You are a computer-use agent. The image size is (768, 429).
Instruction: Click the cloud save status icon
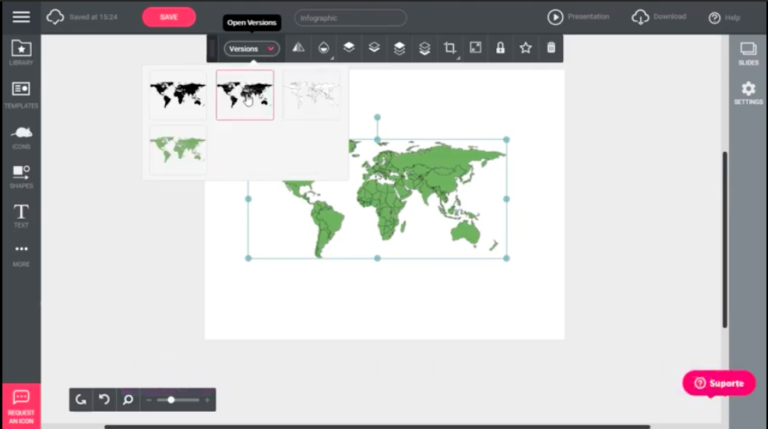pyautogui.click(x=55, y=17)
